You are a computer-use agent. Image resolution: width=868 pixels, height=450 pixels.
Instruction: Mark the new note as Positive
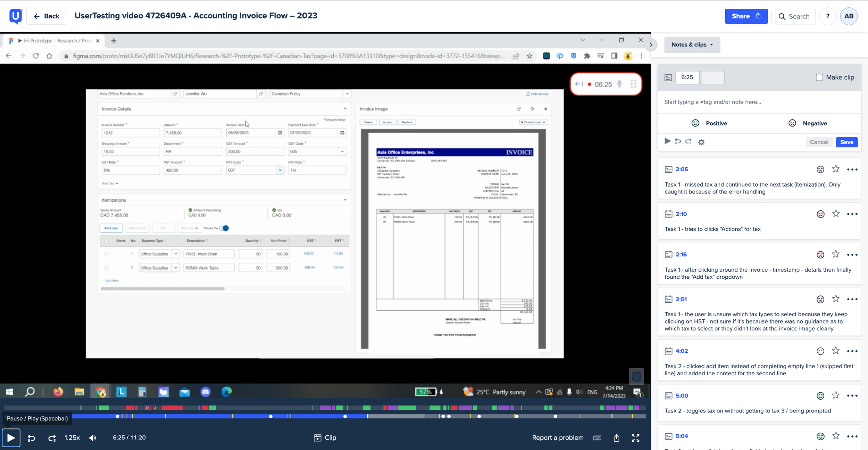[709, 123]
